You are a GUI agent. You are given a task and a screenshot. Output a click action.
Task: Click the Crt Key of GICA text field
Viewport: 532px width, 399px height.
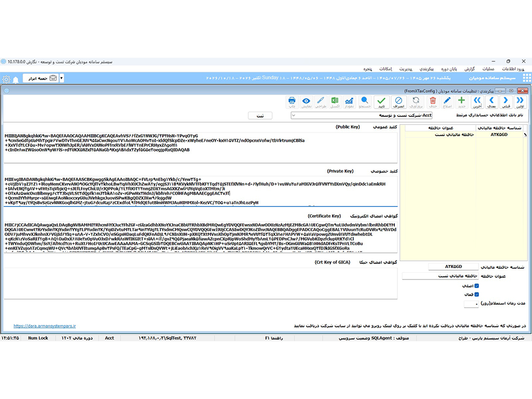[x=201, y=283]
